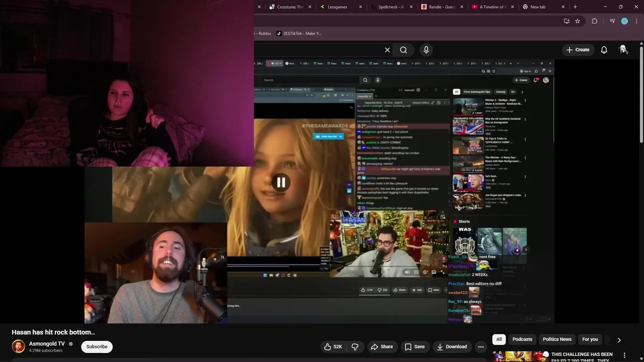644x362 pixels.
Task: Open 'THIS CHALLENGE HAS BEEN FAILED' recommended video
Action: (x=582, y=356)
